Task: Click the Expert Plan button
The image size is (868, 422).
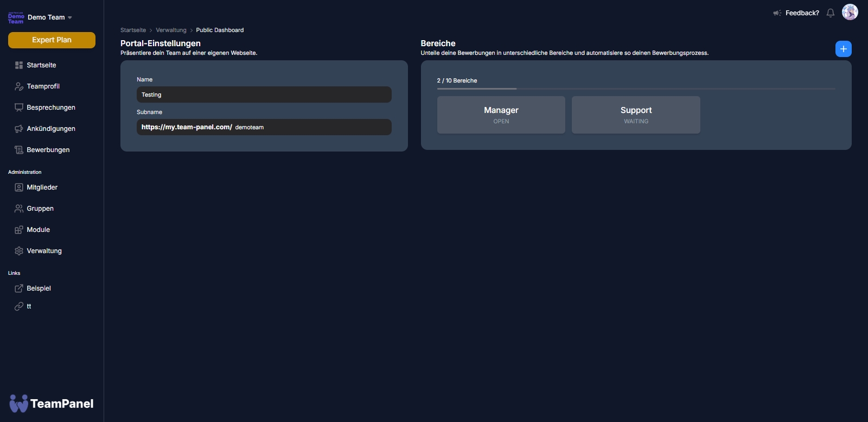Action: coord(52,40)
